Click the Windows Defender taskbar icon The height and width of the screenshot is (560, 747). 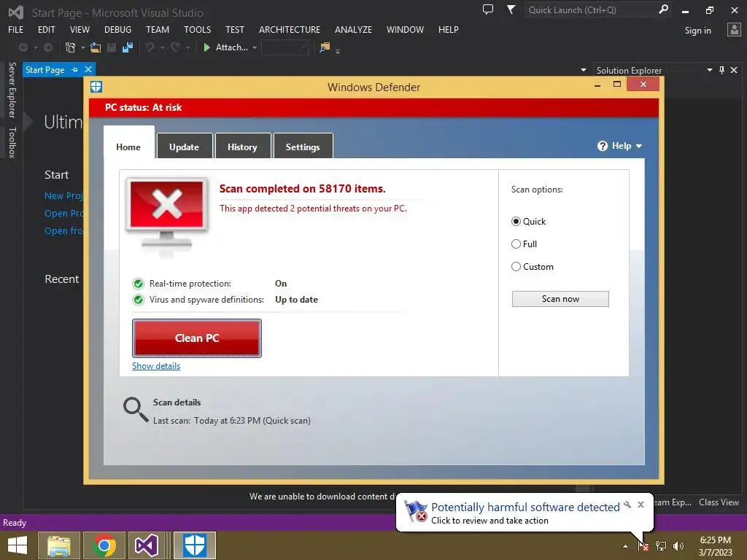(x=194, y=545)
